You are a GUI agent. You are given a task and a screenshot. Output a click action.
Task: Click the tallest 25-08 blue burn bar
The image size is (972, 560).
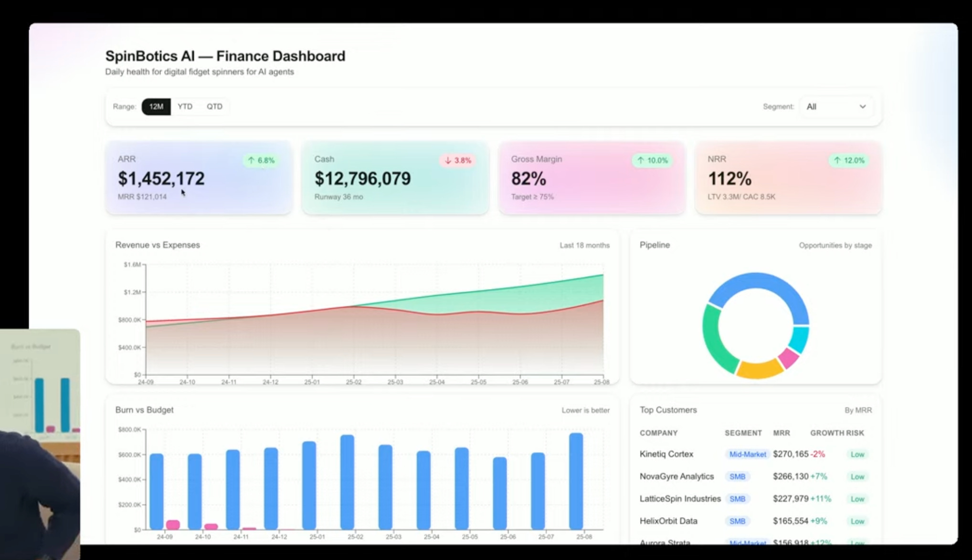pyautogui.click(x=576, y=482)
